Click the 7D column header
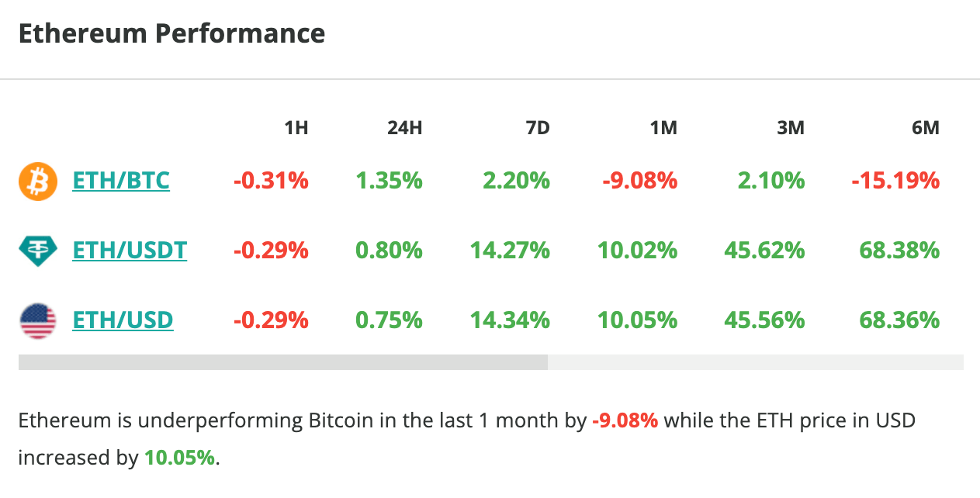This screenshot has height=498, width=980. pos(537,128)
